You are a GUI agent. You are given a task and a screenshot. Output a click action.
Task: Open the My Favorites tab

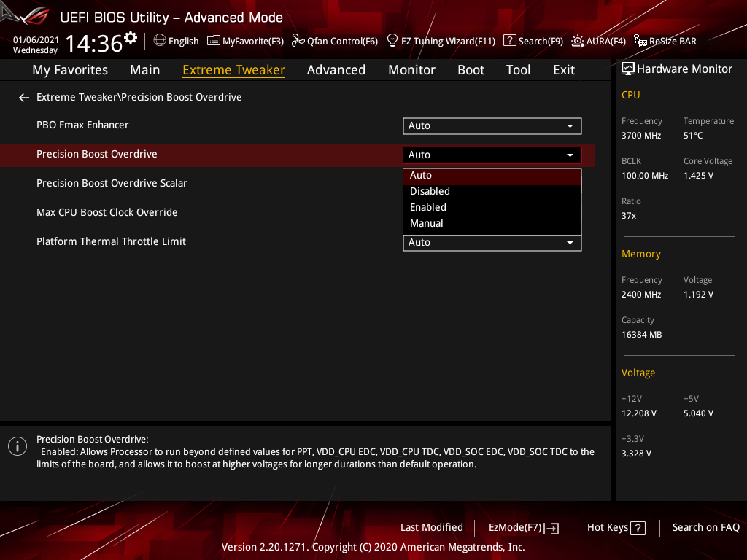[70, 70]
